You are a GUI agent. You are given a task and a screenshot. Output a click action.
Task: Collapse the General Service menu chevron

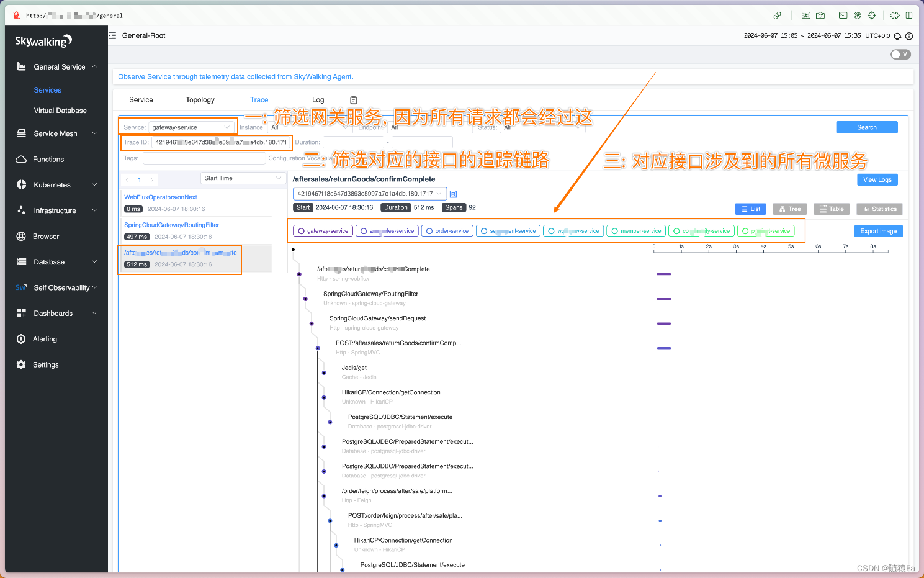tap(94, 66)
